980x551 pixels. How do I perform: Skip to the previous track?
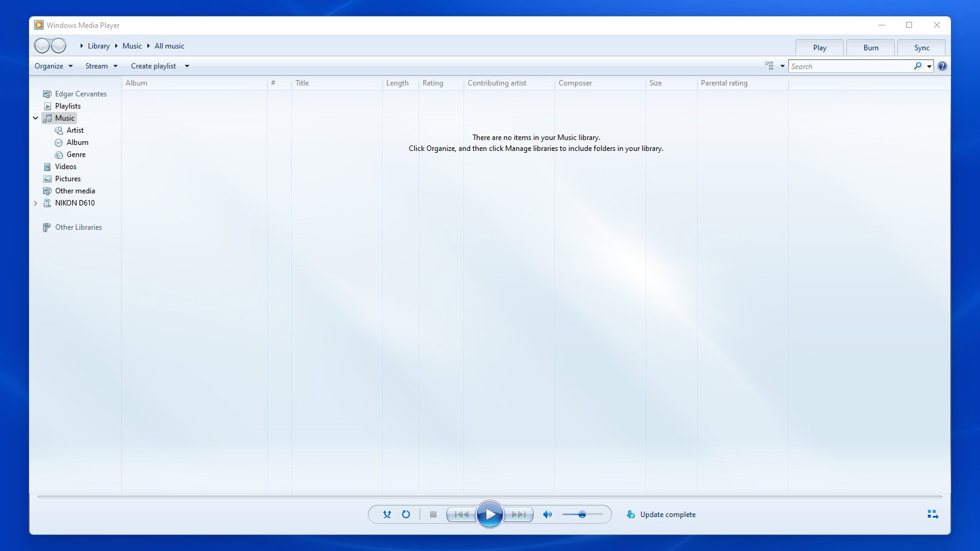pyautogui.click(x=461, y=515)
